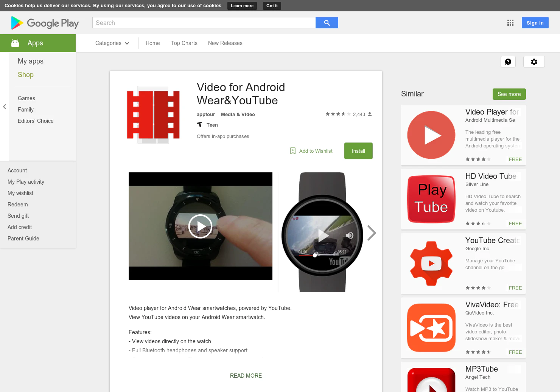
Task: Click the YouTube Creator Studio gear icon
Action: click(x=431, y=263)
